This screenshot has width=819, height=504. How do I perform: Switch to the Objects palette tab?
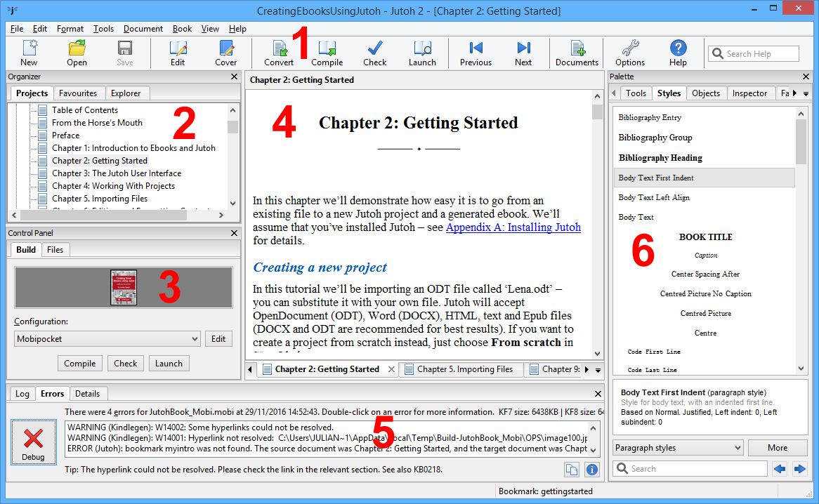(x=706, y=93)
